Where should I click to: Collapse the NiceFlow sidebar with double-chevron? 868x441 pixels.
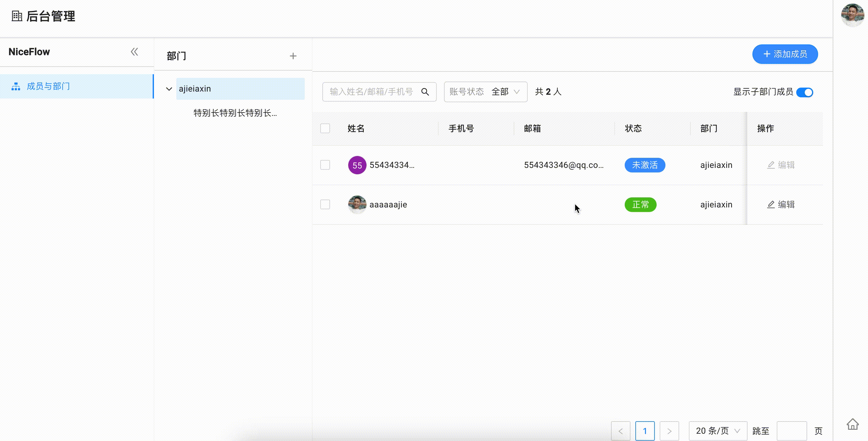point(134,52)
